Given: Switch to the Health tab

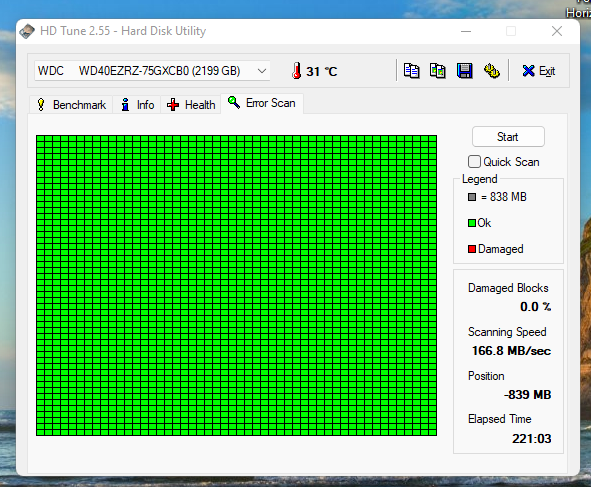Looking at the screenshot, I should [x=191, y=104].
